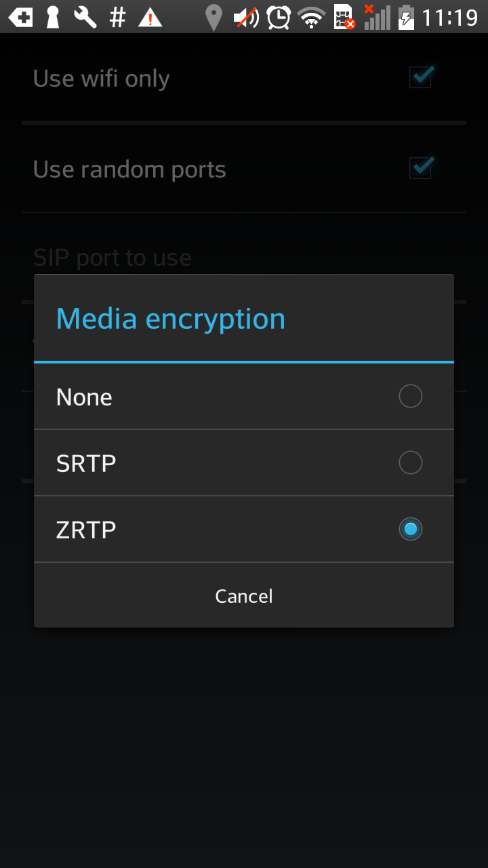The width and height of the screenshot is (488, 868).
Task: Tap the 11:19 clock in status bar
Action: tap(449, 18)
